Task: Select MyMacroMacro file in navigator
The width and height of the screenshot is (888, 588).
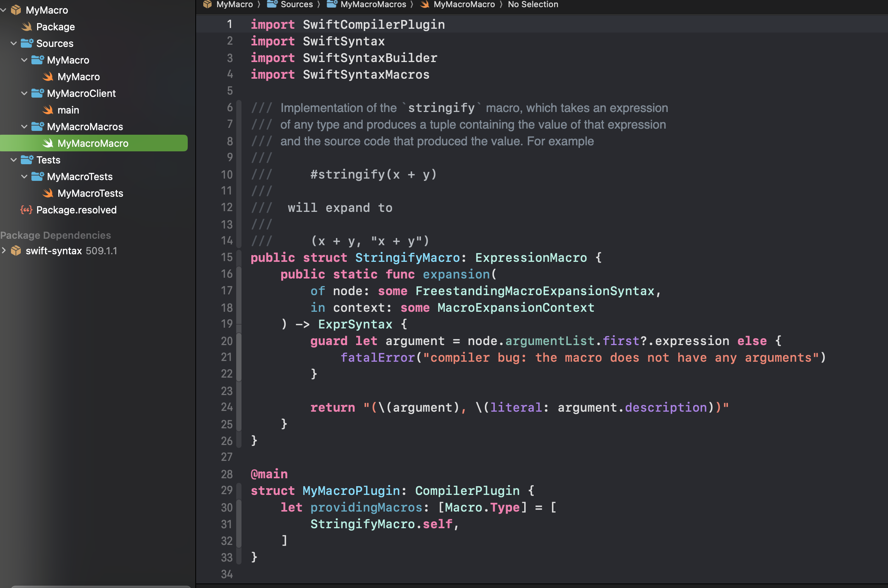Action: pos(93,143)
